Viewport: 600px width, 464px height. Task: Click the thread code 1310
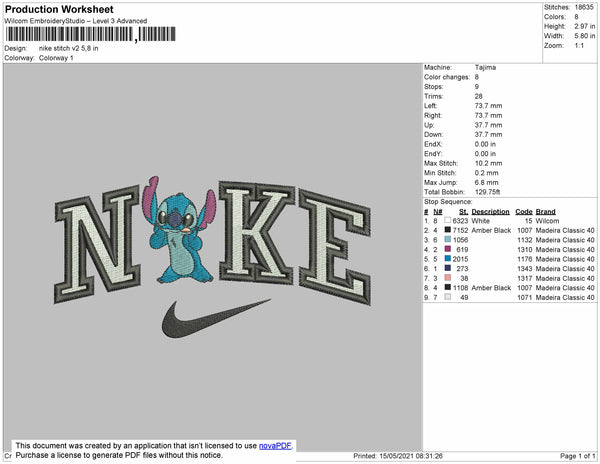point(525,249)
